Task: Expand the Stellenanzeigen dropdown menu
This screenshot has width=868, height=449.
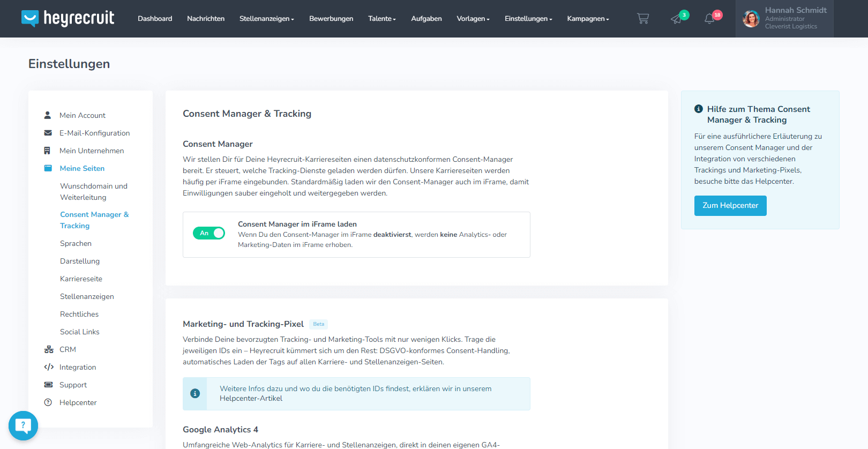Action: [x=266, y=19]
